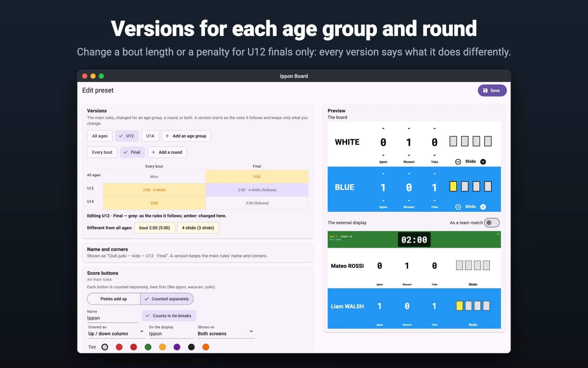Pick the green tint swatch
This screenshot has width=588, height=368.
[148, 347]
